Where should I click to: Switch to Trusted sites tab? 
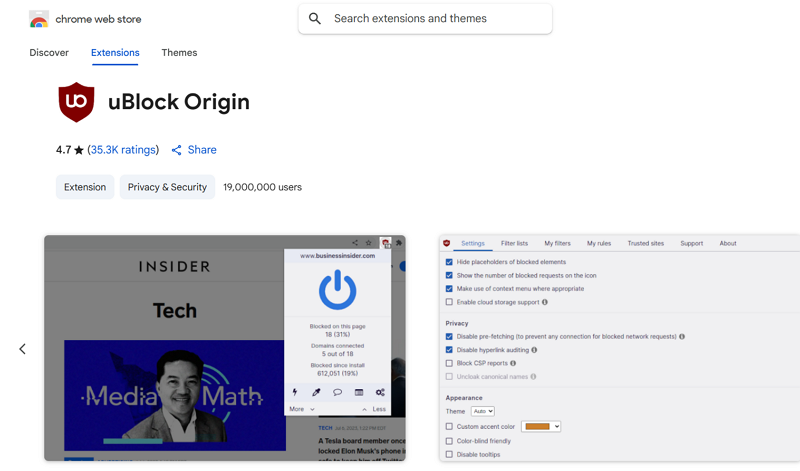[x=646, y=243]
